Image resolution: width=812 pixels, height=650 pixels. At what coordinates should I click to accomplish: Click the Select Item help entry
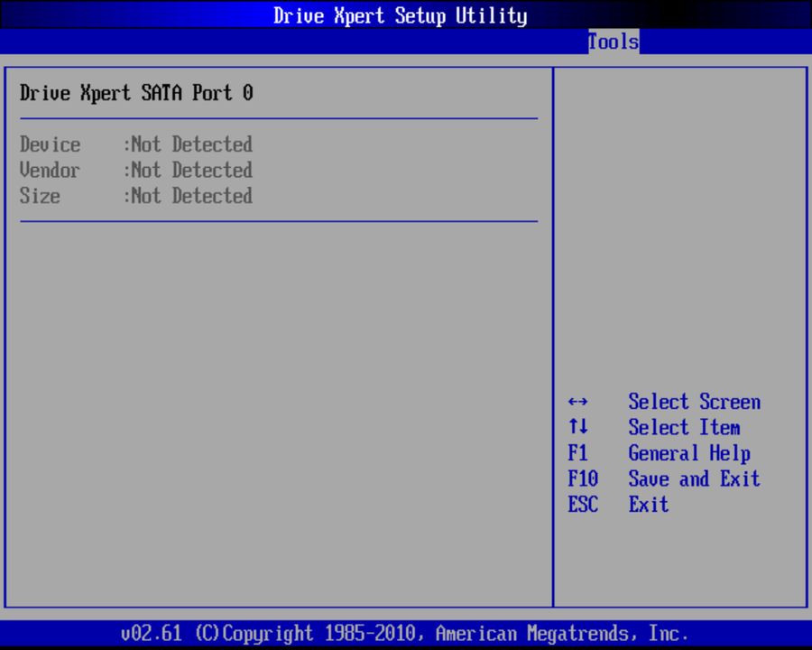pyautogui.click(x=654, y=427)
